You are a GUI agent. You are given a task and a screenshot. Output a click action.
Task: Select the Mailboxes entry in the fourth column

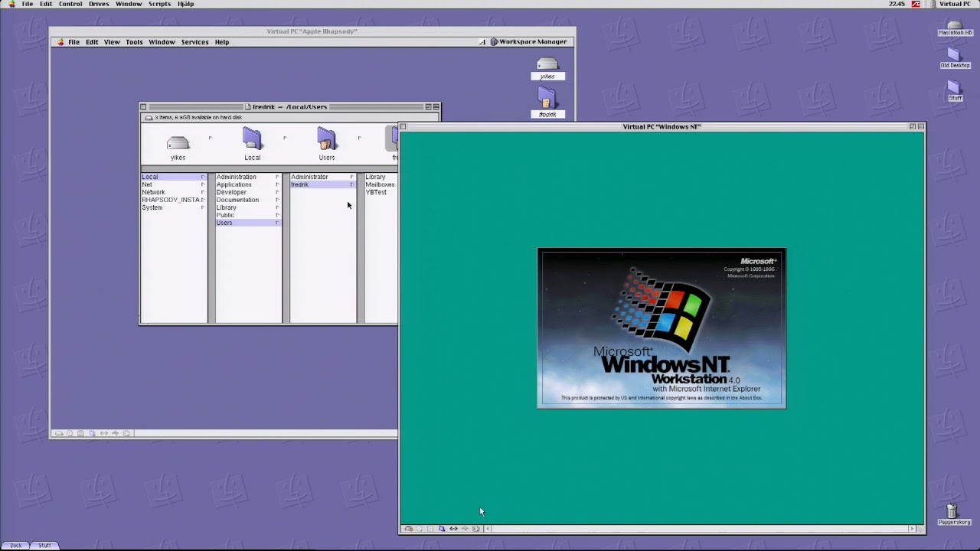(x=380, y=184)
